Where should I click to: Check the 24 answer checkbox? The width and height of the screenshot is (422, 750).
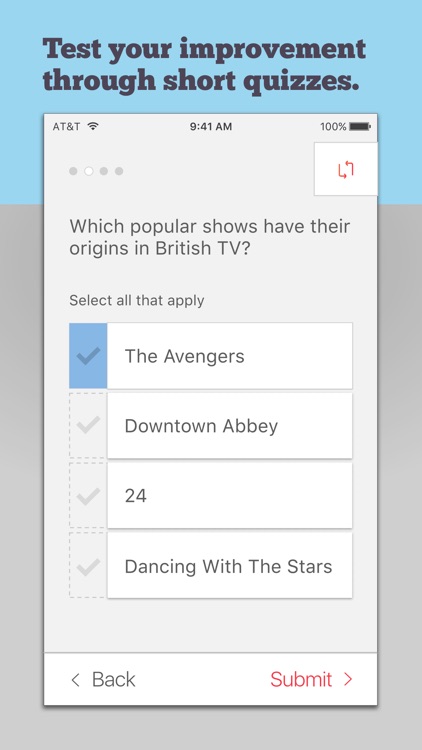[88, 496]
